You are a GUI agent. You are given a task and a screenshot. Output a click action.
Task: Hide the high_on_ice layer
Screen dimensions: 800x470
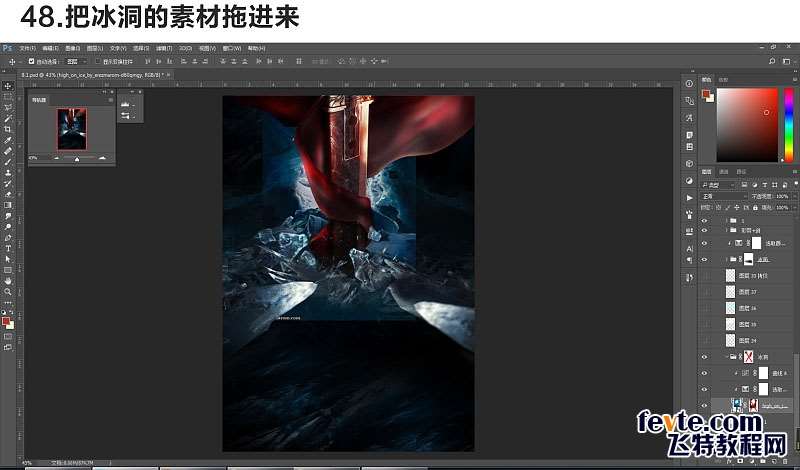705,406
